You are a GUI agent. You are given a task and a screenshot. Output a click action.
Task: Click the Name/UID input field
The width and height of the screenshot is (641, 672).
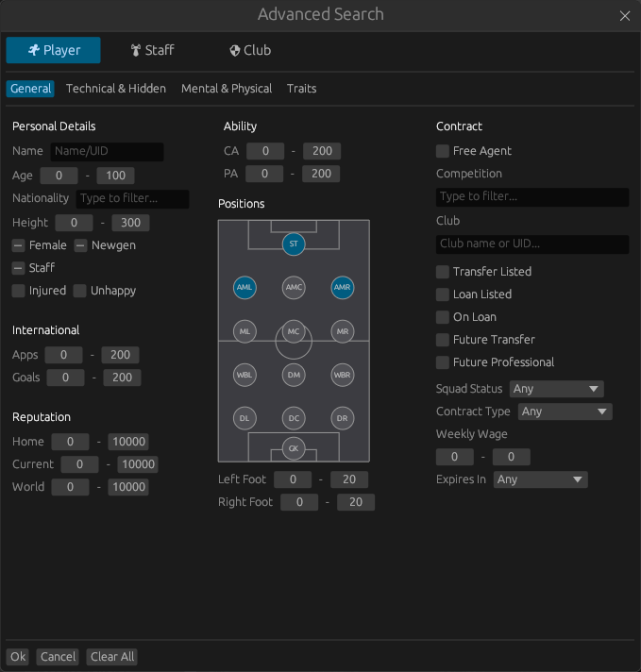coord(107,151)
